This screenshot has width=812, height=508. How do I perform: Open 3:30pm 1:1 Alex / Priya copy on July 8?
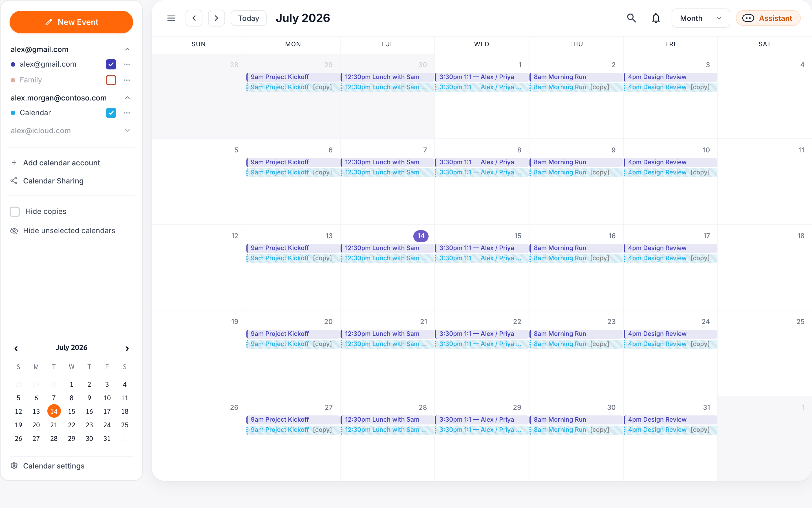tap(482, 172)
